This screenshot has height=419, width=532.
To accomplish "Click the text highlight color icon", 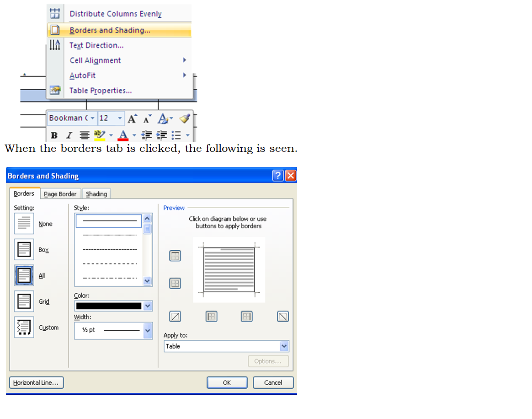I will [99, 135].
